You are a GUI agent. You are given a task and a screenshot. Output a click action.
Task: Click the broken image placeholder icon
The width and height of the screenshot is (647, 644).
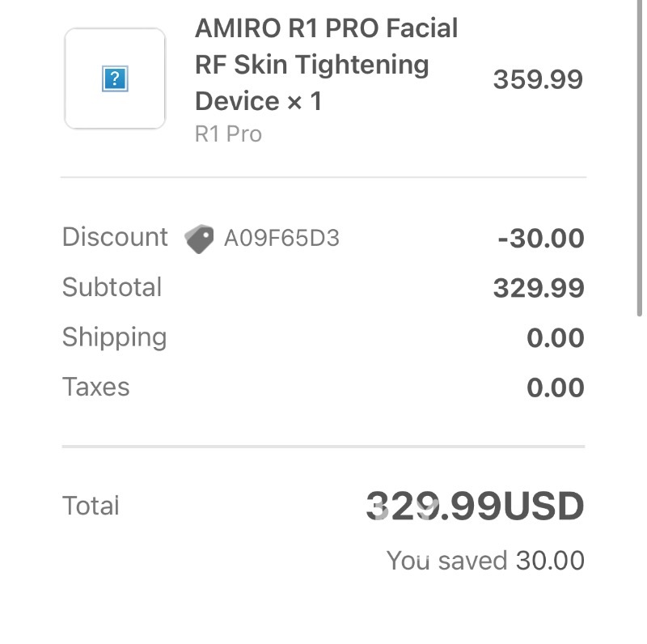[115, 79]
